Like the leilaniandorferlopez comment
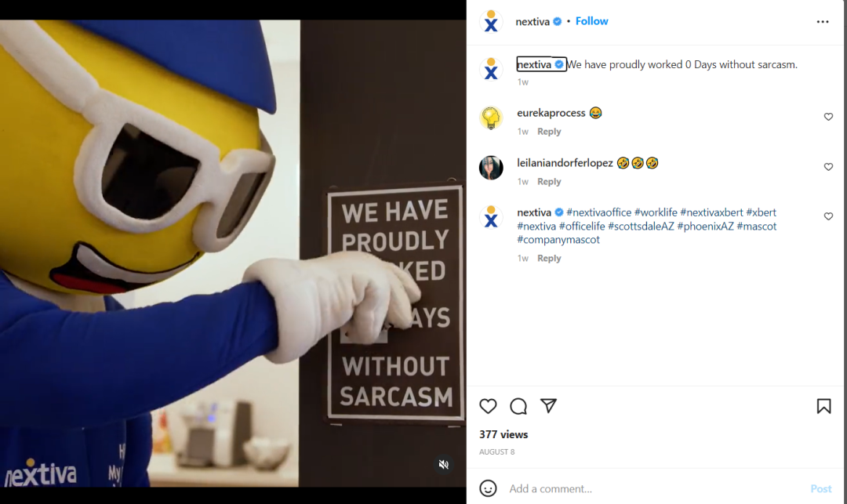The image size is (847, 504). 828,167
